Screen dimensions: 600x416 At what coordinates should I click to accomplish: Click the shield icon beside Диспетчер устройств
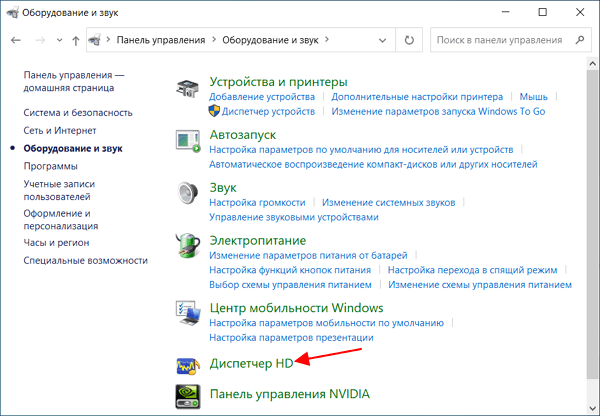click(214, 111)
